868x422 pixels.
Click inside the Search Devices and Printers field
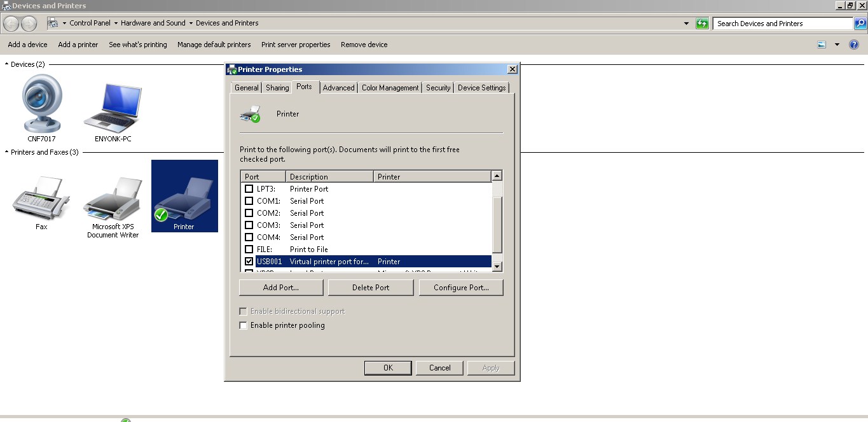pos(782,23)
